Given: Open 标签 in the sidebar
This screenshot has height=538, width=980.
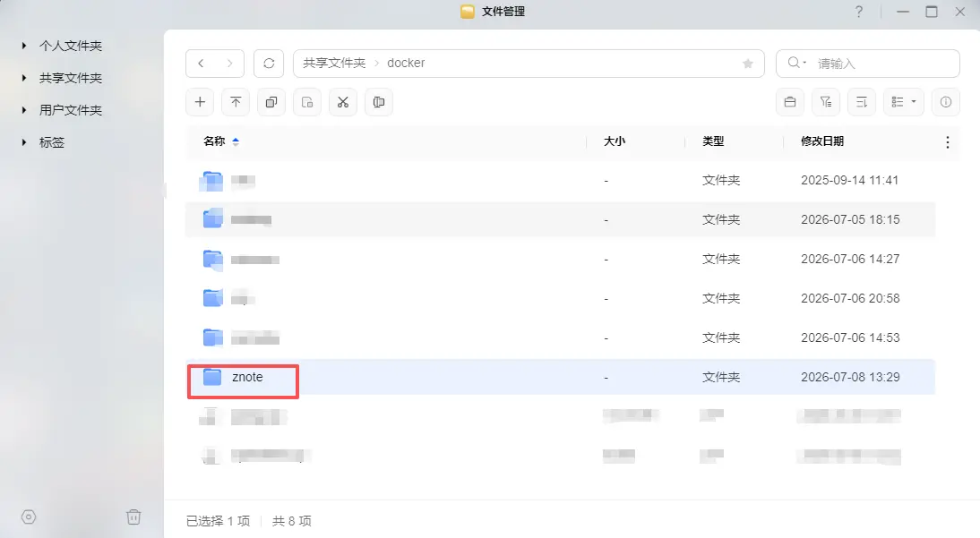Looking at the screenshot, I should click(52, 142).
